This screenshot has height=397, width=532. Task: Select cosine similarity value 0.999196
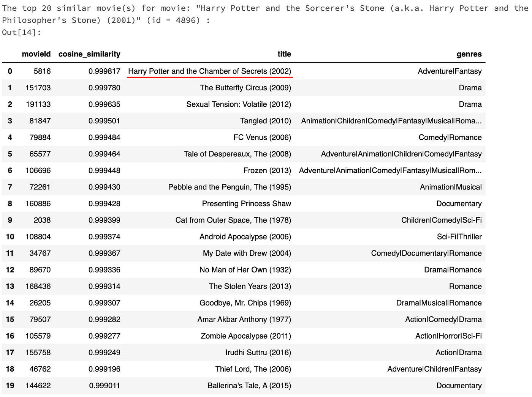coord(104,369)
